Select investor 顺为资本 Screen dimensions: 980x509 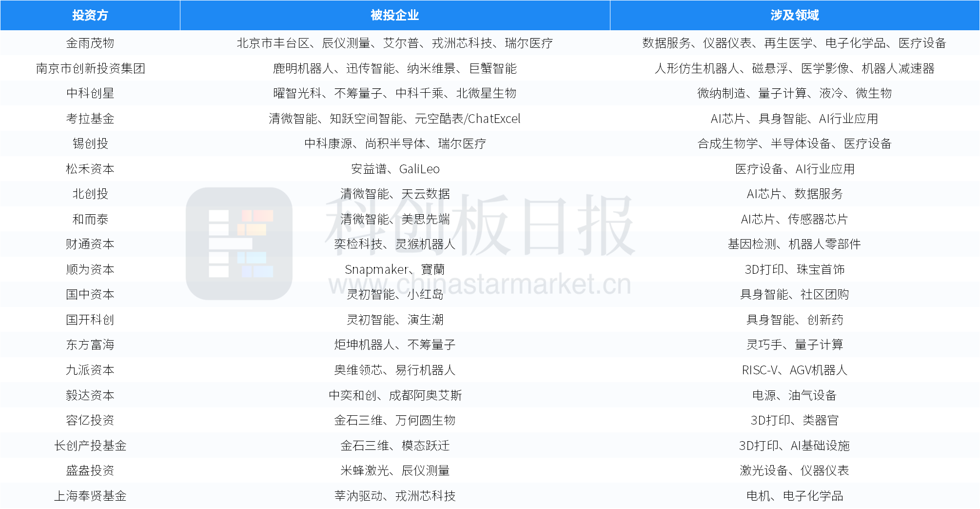click(x=90, y=269)
